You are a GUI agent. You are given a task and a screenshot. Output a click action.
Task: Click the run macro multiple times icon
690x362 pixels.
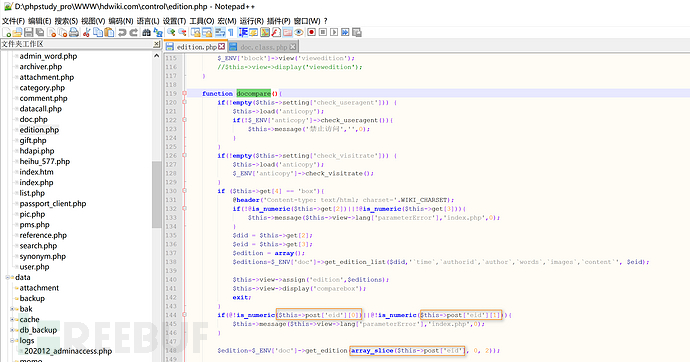point(345,32)
